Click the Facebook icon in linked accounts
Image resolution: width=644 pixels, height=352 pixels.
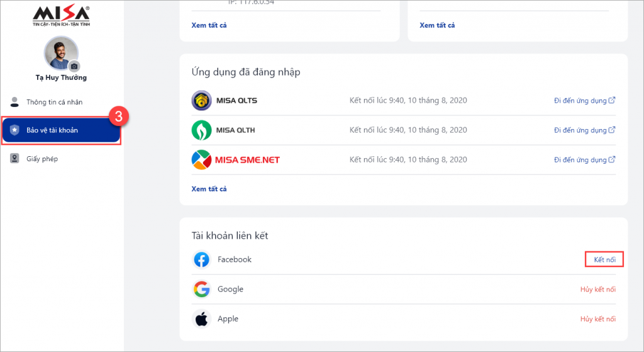click(202, 259)
